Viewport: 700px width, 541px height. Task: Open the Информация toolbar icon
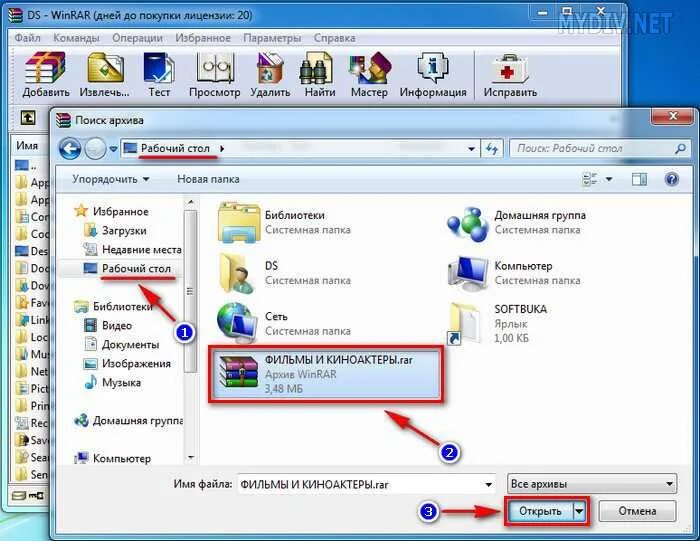pos(433,74)
